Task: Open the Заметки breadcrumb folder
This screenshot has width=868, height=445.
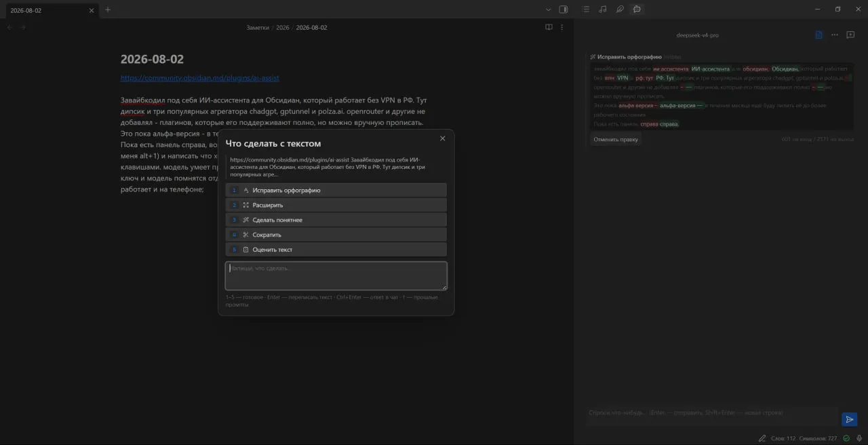Action: [258, 28]
